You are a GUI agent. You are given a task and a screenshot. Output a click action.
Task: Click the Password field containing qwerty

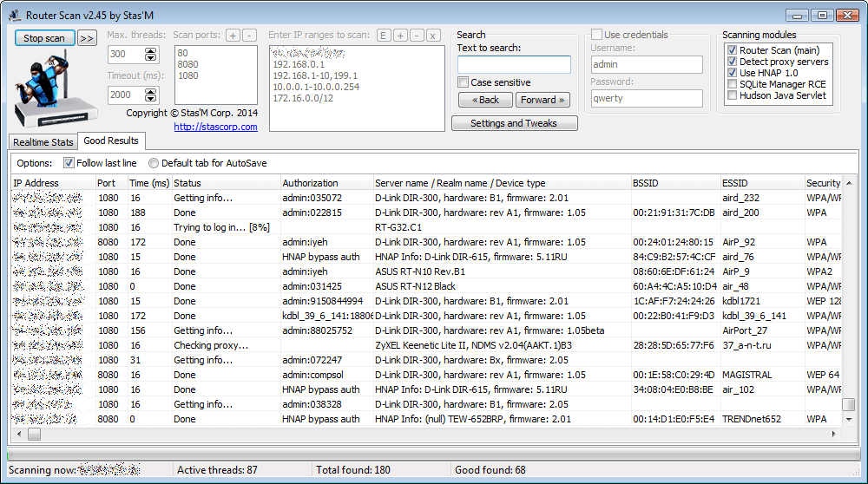647,99
